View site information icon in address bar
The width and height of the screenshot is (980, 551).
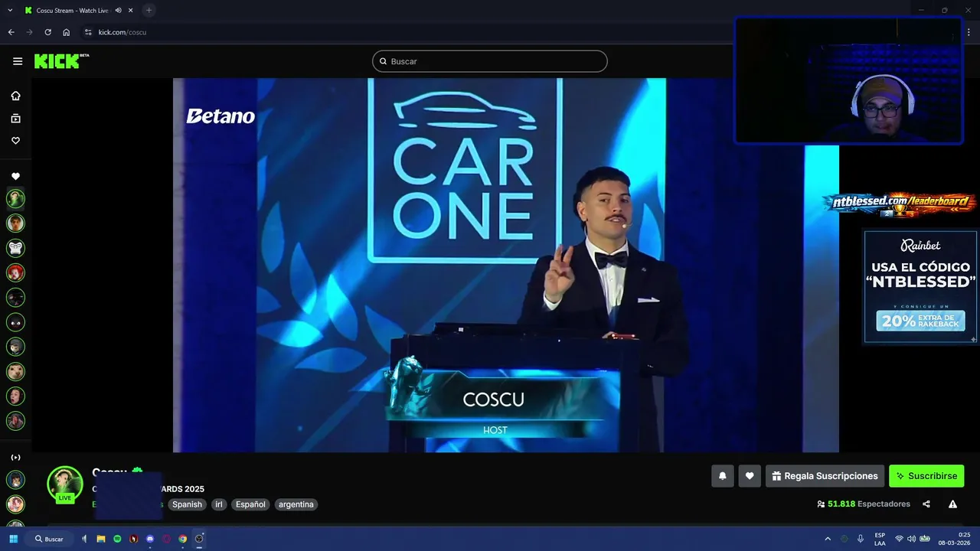pyautogui.click(x=88, y=32)
